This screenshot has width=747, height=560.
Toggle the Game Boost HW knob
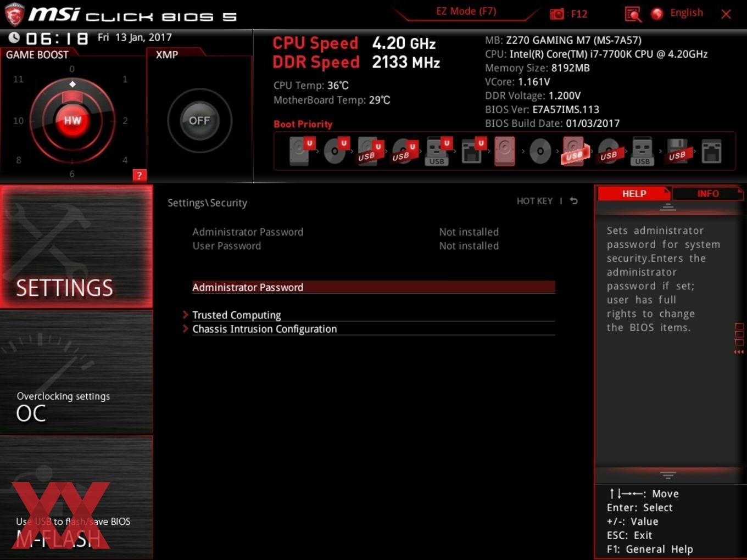point(73,120)
